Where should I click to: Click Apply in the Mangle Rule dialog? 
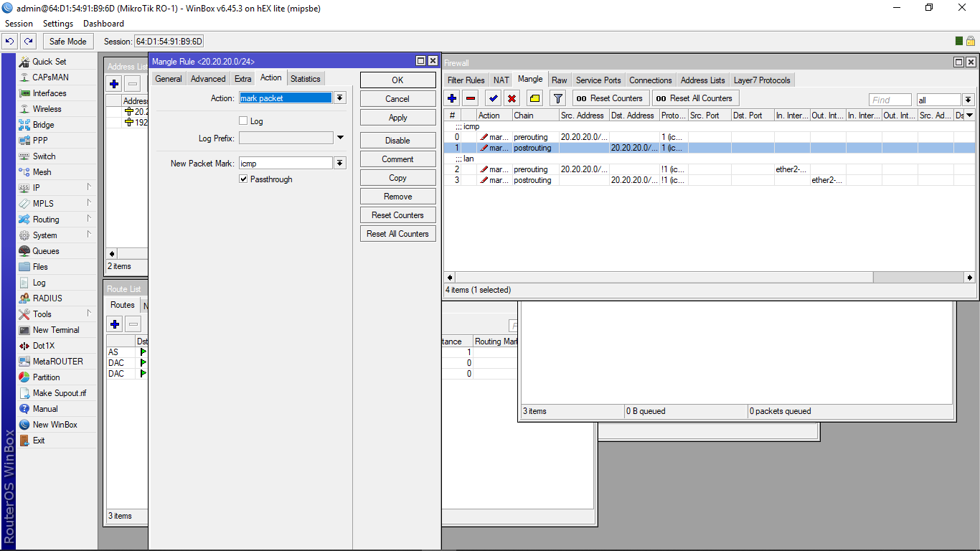397,118
